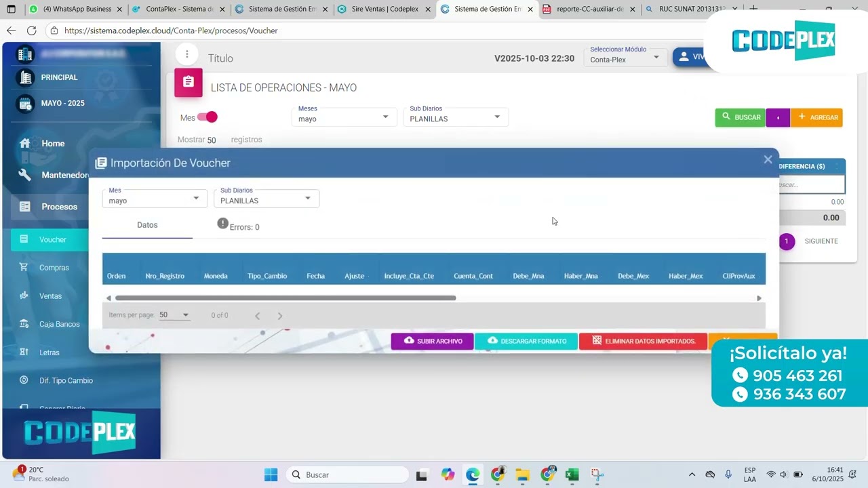Open Sub Diarios dropdown in import dialog
The height and width of the screenshot is (488, 868).
click(x=266, y=198)
